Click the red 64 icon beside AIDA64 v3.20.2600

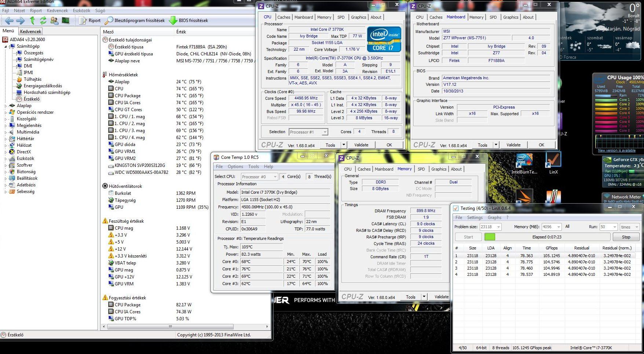click(x=5, y=40)
